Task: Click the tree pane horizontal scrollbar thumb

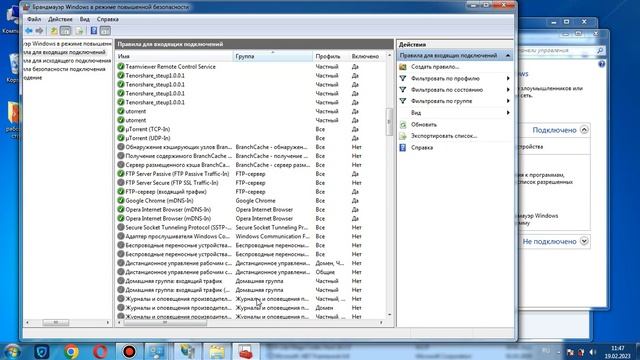Action: [x=56, y=322]
